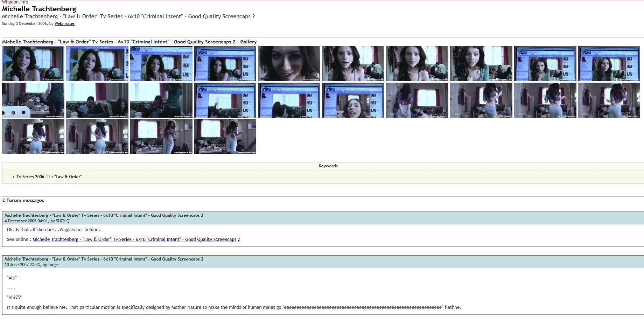Open the last thumbnail in the first gallery row
644x319 pixels.
click(x=609, y=64)
